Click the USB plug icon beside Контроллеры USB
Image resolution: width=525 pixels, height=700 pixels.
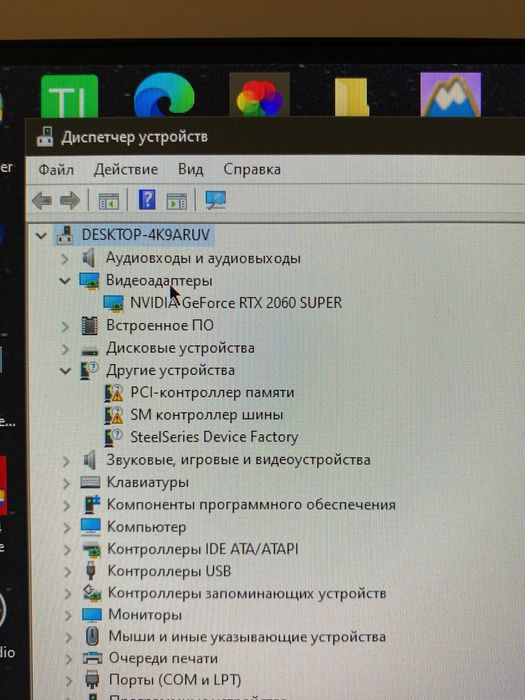tap(91, 571)
